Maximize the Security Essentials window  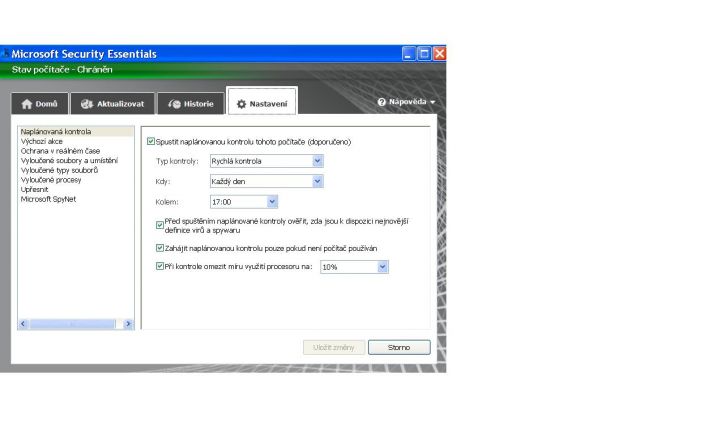(424, 54)
